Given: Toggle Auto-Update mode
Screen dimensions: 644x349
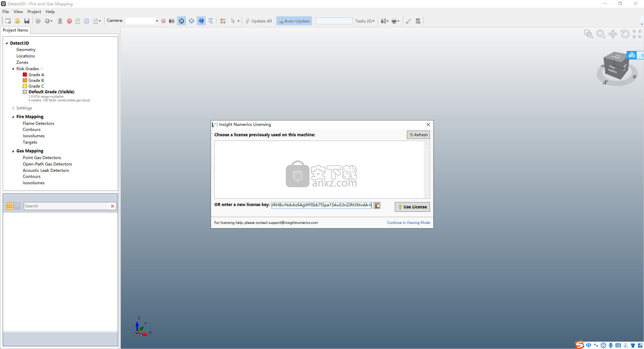Looking at the screenshot, I should point(294,21).
